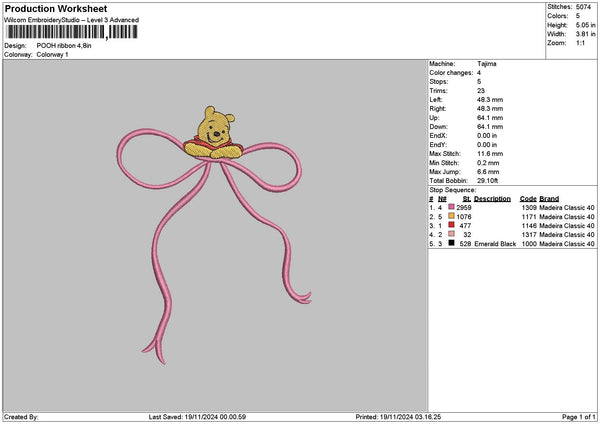600x424 pixels.
Task: Click the Stitches value 5074
Action: 583,7
